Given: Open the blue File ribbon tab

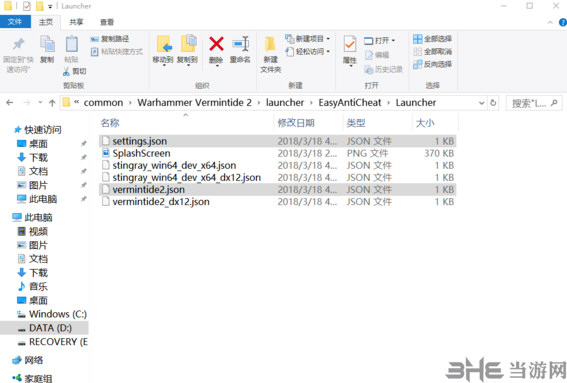Looking at the screenshot, I should pos(15,22).
